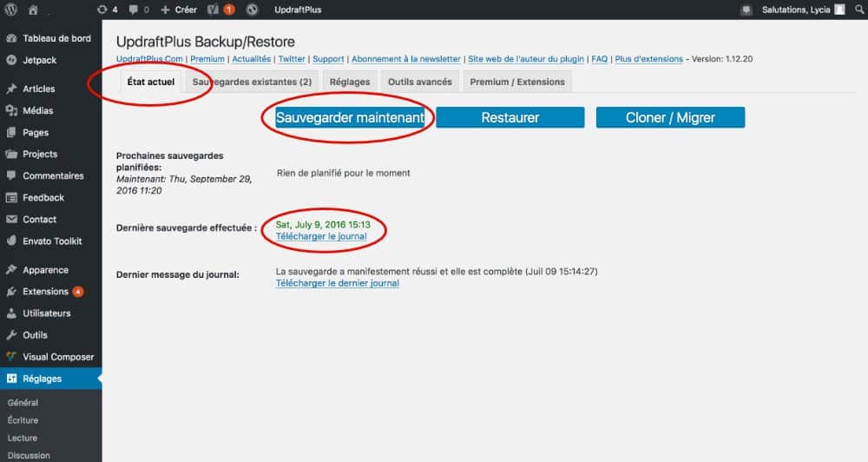
Task: Open Lecture settings submenu item
Action: (x=23, y=439)
